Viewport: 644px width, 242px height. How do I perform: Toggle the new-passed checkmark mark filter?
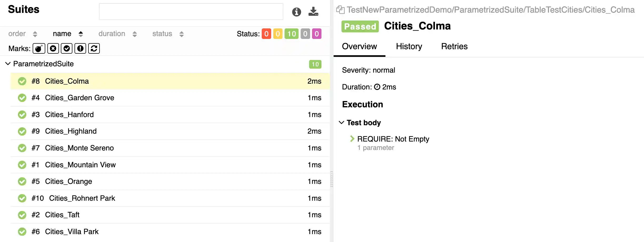pos(67,49)
